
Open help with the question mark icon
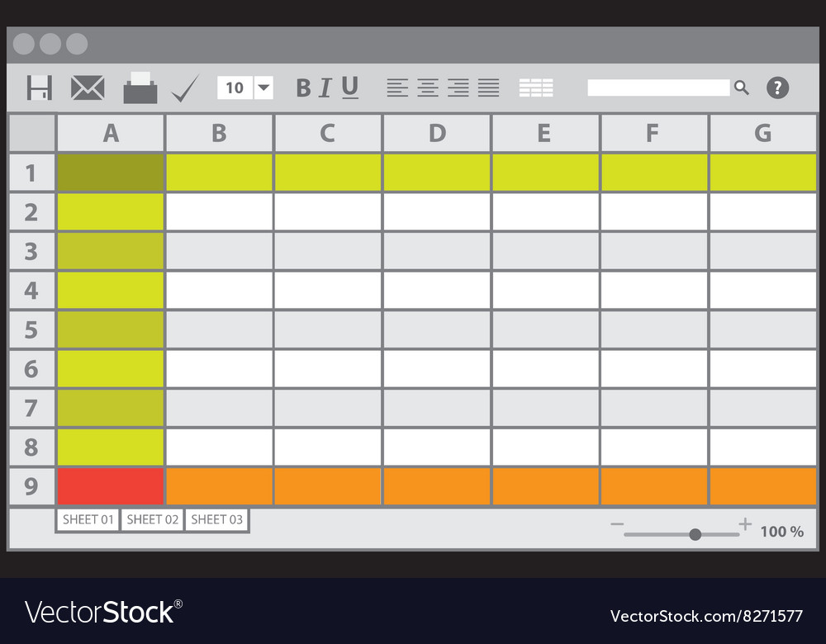777,88
